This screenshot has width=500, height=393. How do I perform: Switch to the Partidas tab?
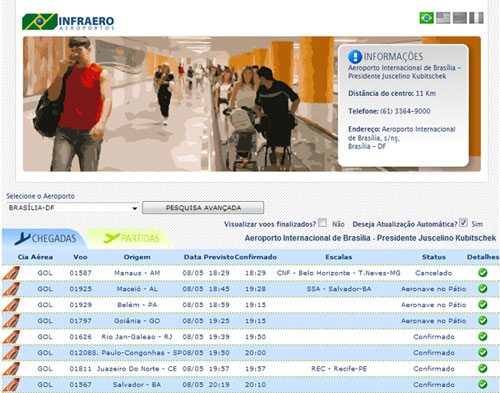tap(132, 239)
